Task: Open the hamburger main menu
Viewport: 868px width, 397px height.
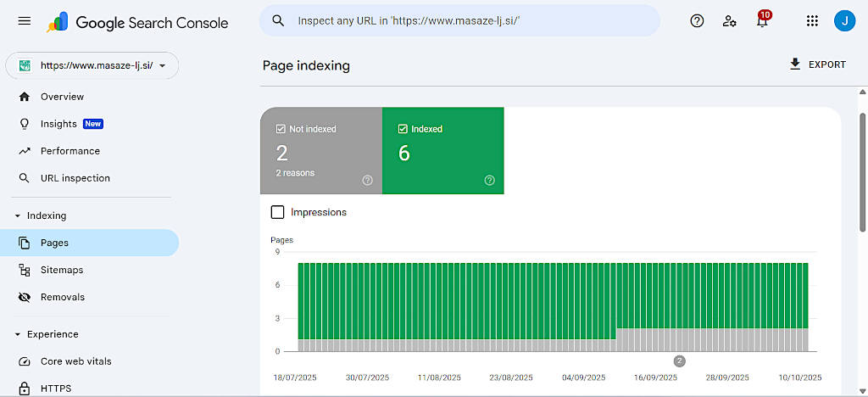Action: tap(25, 21)
